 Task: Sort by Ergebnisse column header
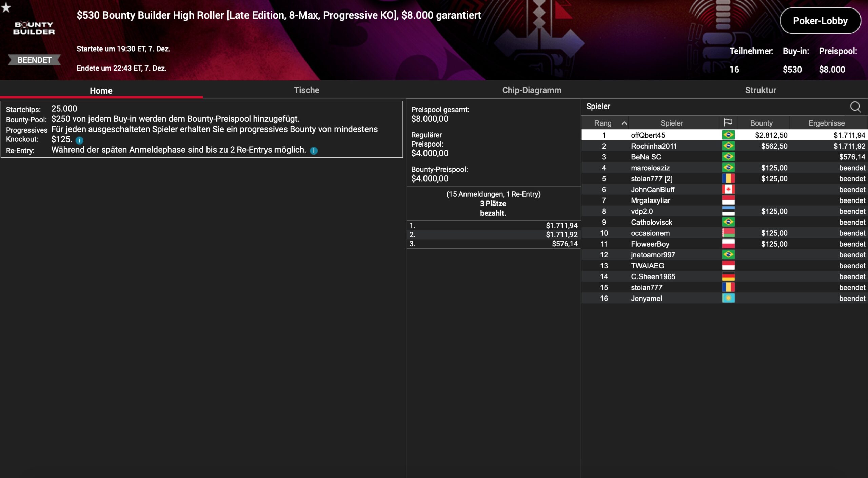[x=826, y=123]
